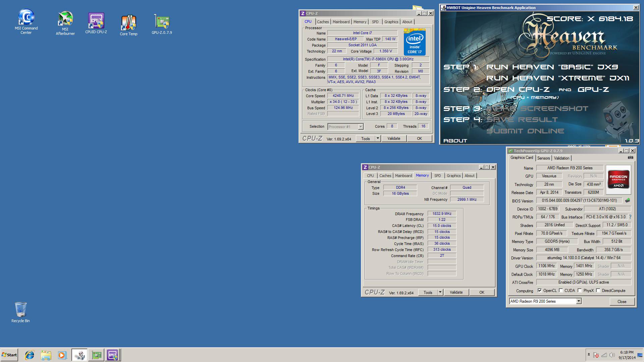Click OK in CPU-Z memory window
Viewport: 644px width, 362px height.
point(482,292)
